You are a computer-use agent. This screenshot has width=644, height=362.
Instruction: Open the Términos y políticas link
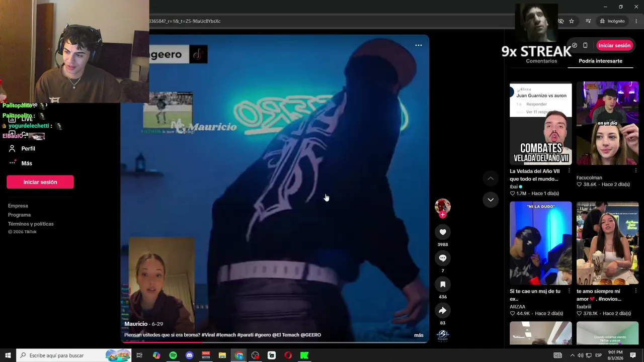[x=31, y=224]
